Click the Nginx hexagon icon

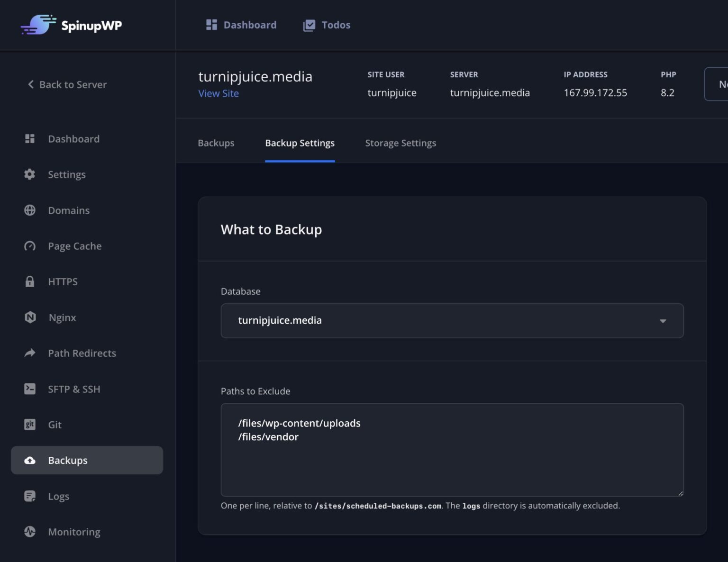pos(30,317)
